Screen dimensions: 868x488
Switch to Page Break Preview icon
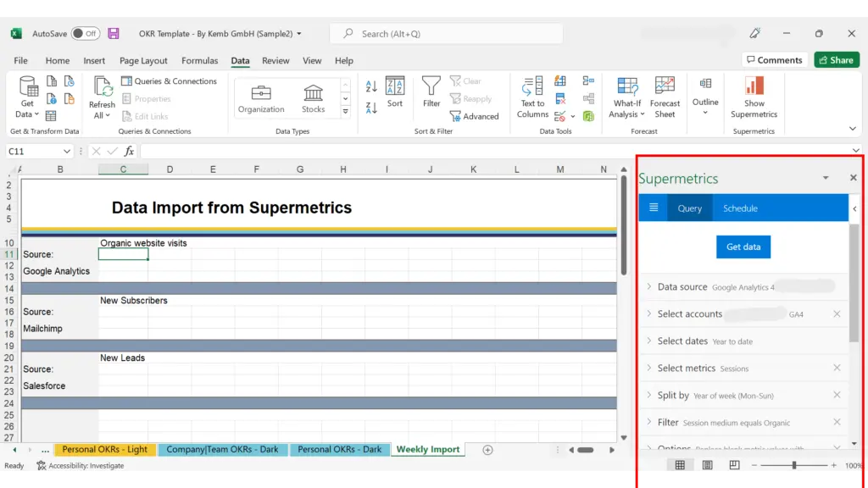pyautogui.click(x=734, y=465)
